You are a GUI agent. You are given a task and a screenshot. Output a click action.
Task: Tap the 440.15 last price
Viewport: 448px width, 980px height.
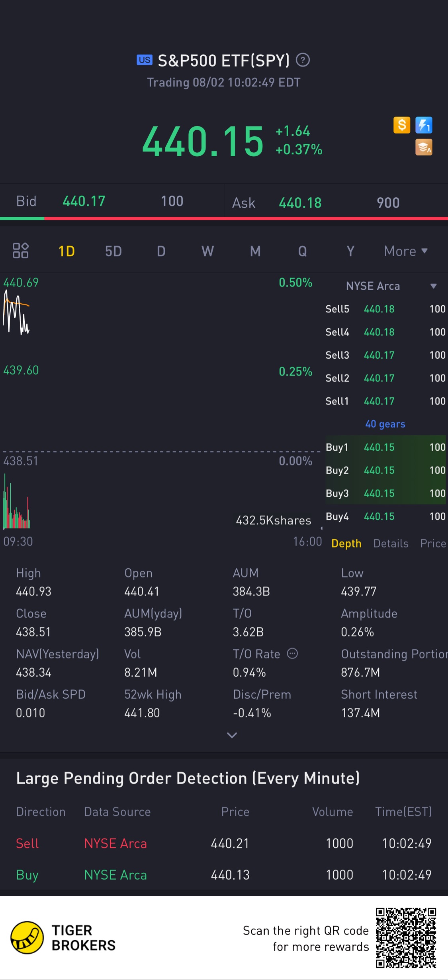(203, 141)
